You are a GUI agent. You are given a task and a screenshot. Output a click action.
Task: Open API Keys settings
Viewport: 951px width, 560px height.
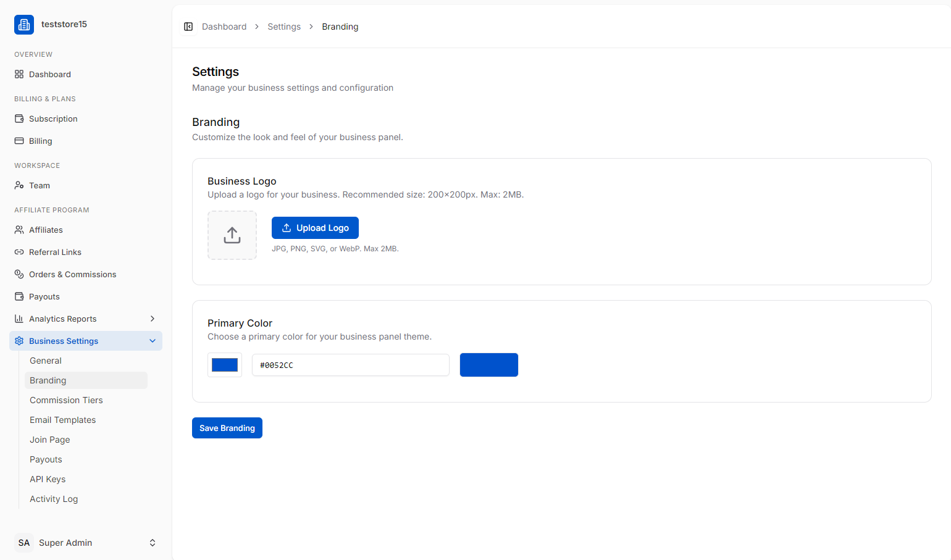pyautogui.click(x=86, y=479)
